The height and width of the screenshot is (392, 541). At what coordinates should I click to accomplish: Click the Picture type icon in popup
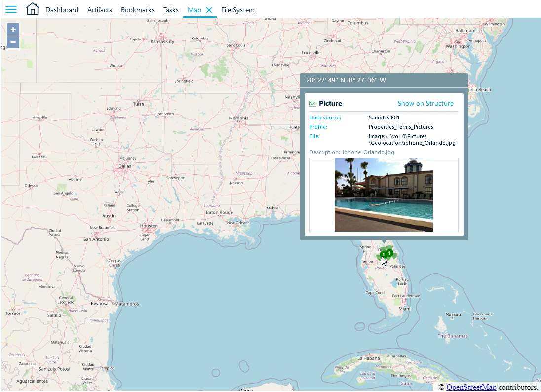tap(313, 104)
